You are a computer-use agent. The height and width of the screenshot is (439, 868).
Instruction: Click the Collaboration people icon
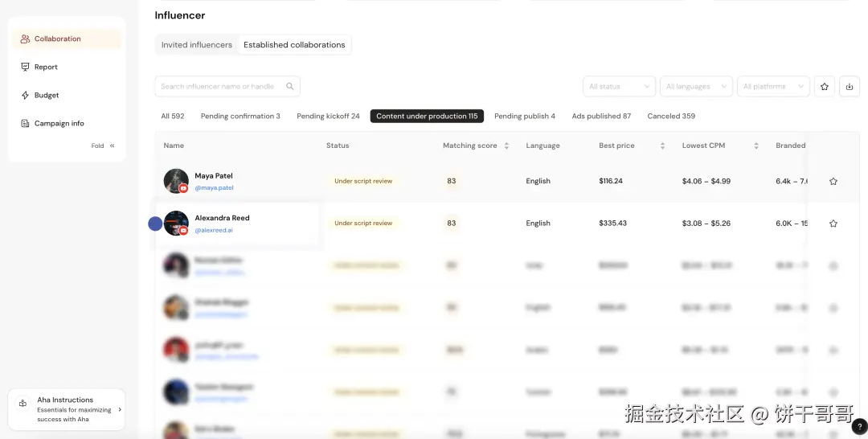(25, 39)
